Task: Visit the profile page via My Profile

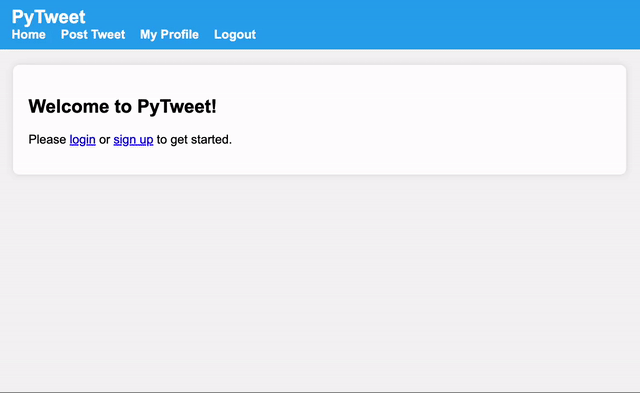Action: 169,35
